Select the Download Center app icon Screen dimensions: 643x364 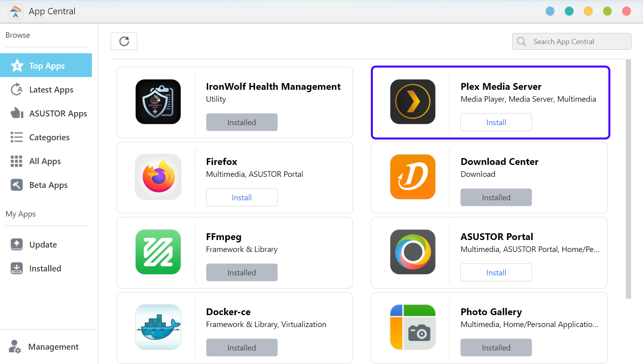coord(413,177)
